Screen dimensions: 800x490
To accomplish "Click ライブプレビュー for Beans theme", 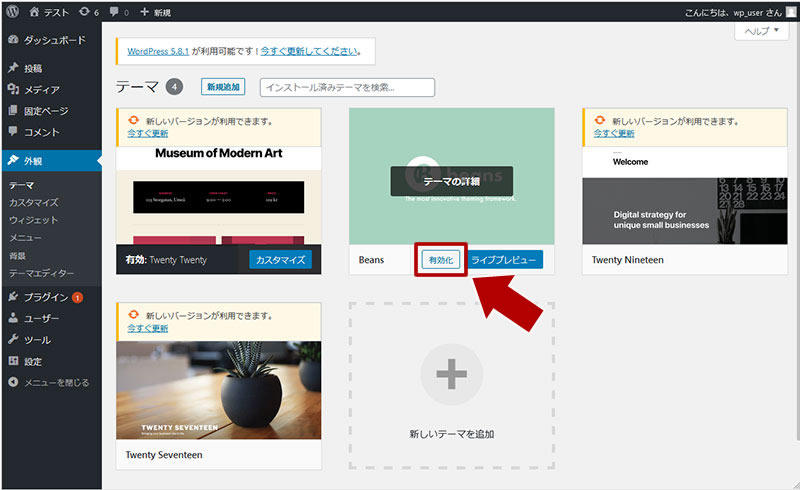I will coord(504,260).
